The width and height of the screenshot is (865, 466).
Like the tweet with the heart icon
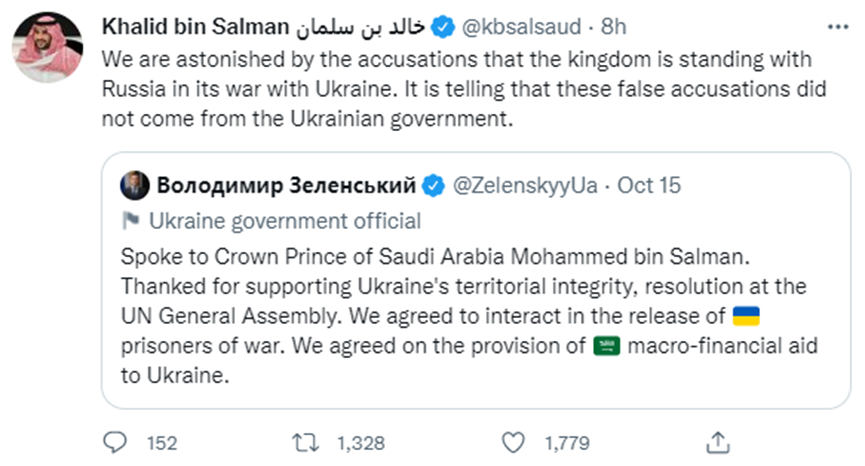513,441
